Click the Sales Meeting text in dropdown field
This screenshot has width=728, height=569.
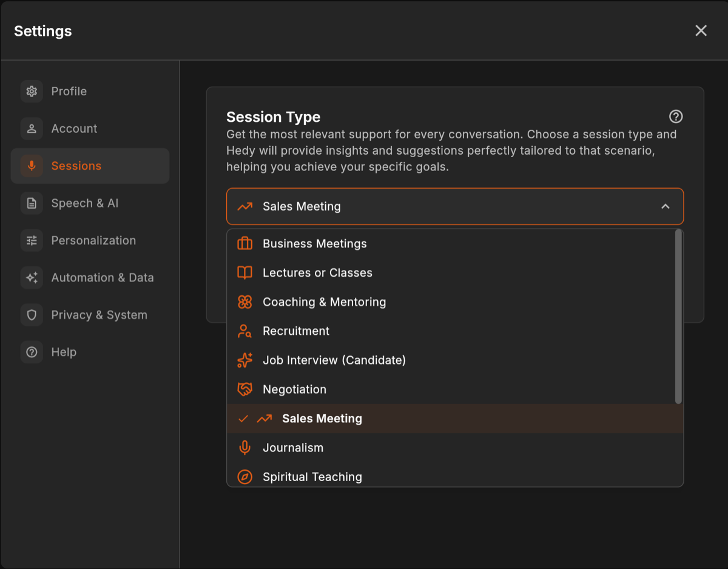[x=302, y=206]
